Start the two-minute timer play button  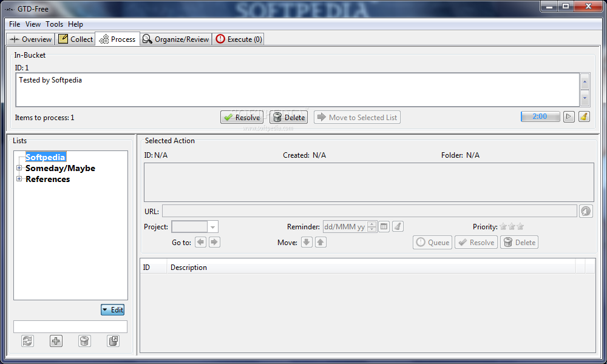pos(569,116)
